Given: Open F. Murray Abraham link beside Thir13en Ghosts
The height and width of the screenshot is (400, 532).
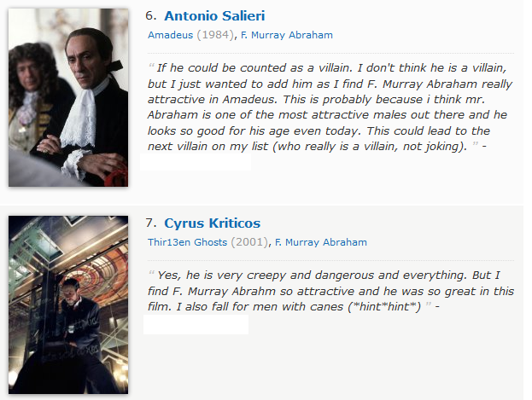Looking at the screenshot, I should [x=321, y=242].
